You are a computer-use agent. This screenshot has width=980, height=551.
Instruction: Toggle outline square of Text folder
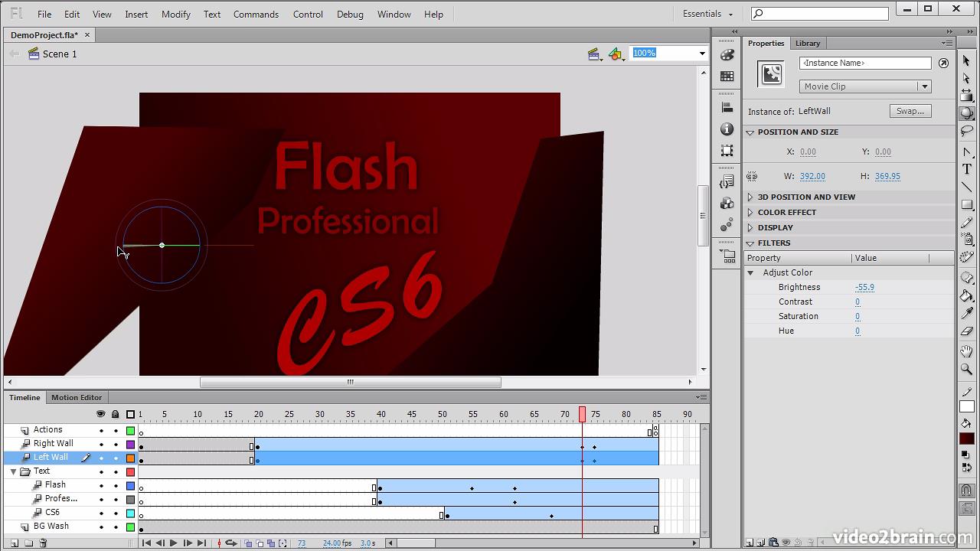[x=130, y=472]
